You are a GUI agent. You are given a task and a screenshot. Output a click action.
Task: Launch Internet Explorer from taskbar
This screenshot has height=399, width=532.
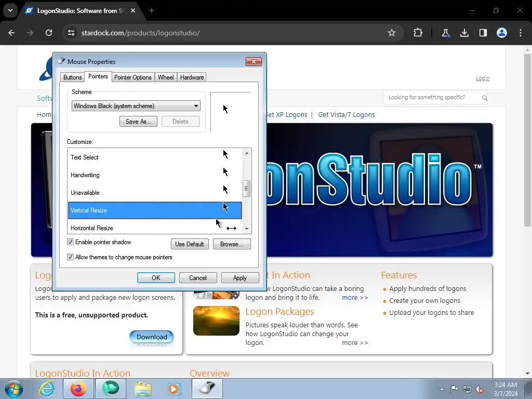[46, 389]
